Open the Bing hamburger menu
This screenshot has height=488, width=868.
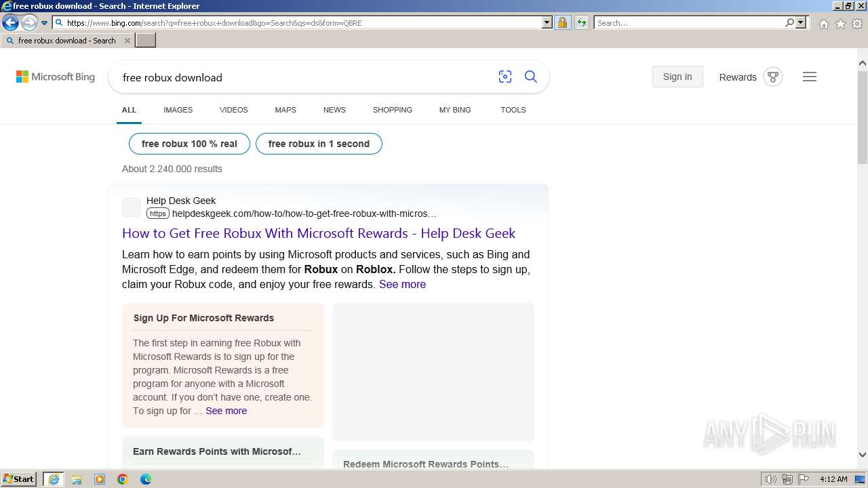(x=810, y=77)
